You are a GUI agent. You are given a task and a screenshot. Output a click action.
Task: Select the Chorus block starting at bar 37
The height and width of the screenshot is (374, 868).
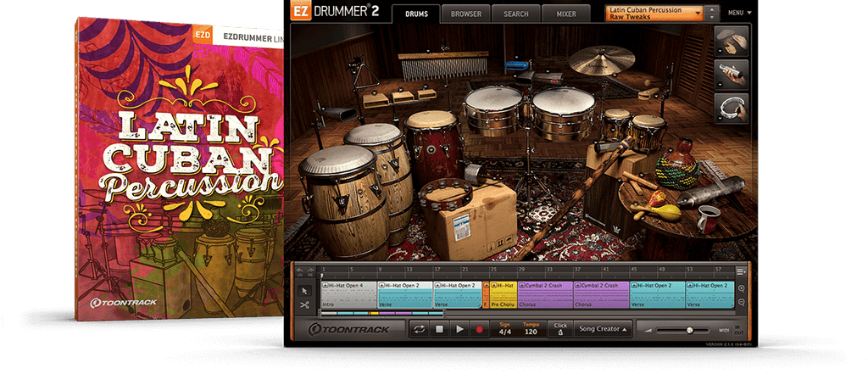601,294
